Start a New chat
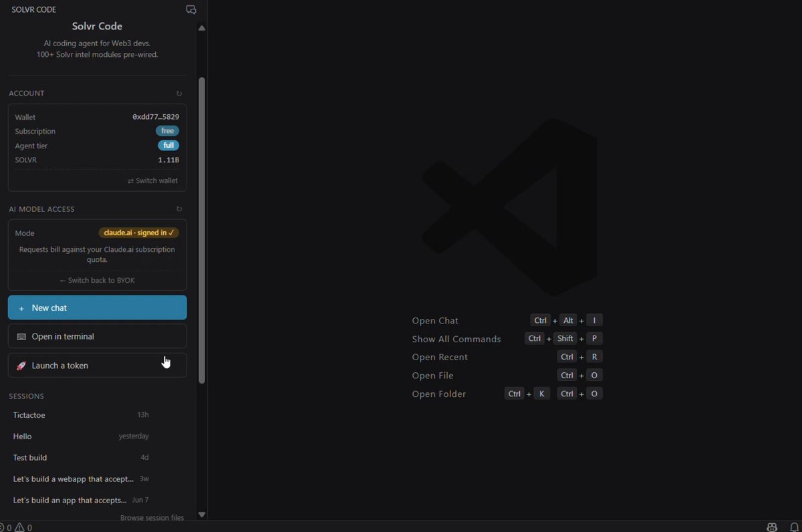The width and height of the screenshot is (802, 532). (x=98, y=308)
